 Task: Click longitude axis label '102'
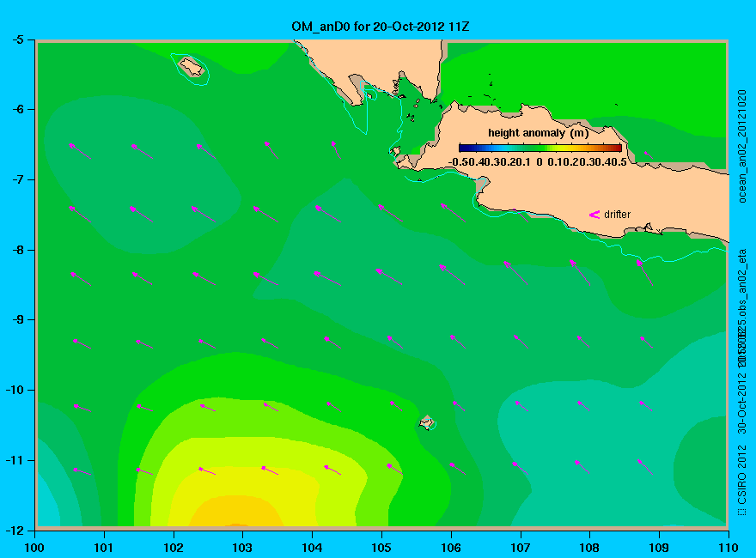click(173, 548)
